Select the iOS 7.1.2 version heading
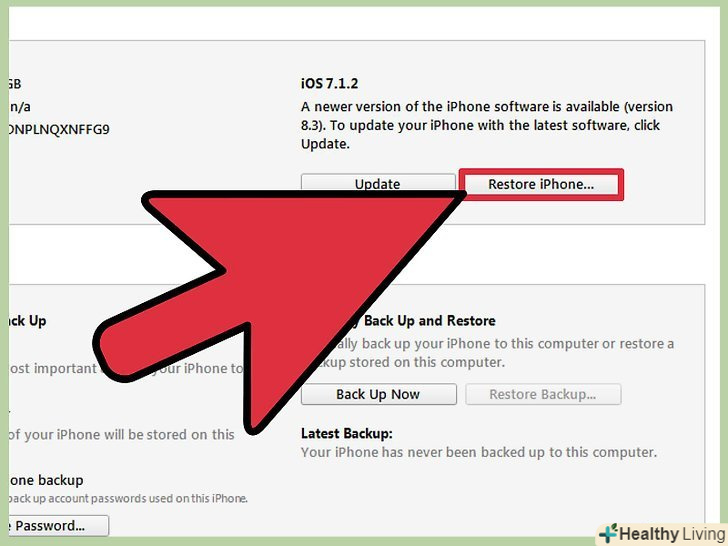This screenshot has width=728, height=546. click(x=330, y=84)
